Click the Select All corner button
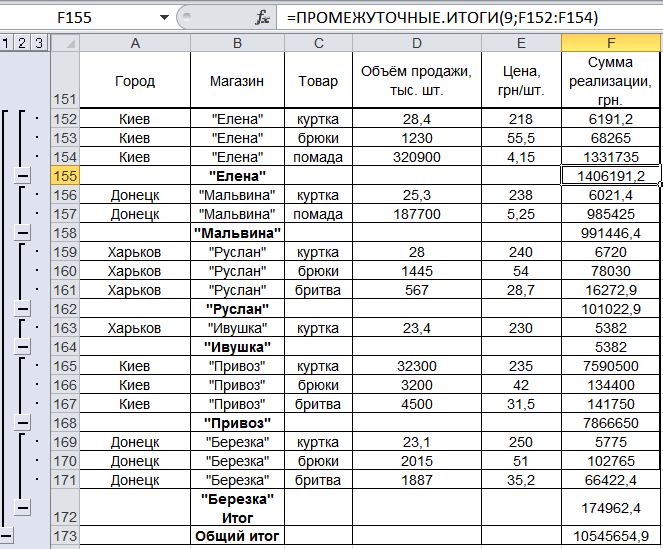This screenshot has height=549, width=663. point(65,43)
